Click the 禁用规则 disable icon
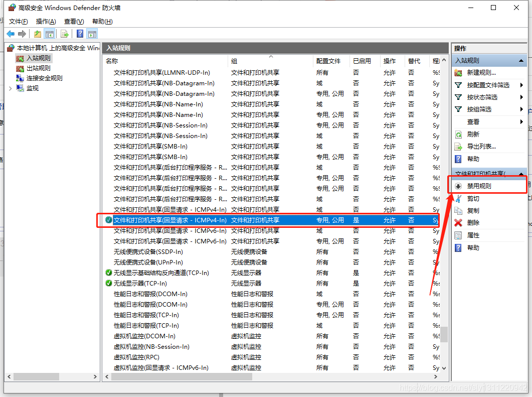 [458, 186]
